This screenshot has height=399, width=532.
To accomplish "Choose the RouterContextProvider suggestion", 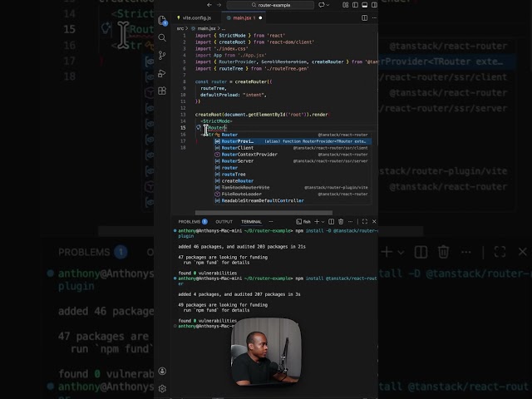I will (293, 155).
